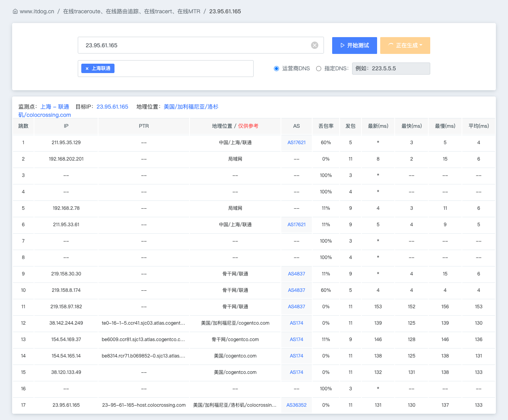Click PTR te0-16-1-5.ccr41.sjc03.atlas.cogent

[143, 323]
